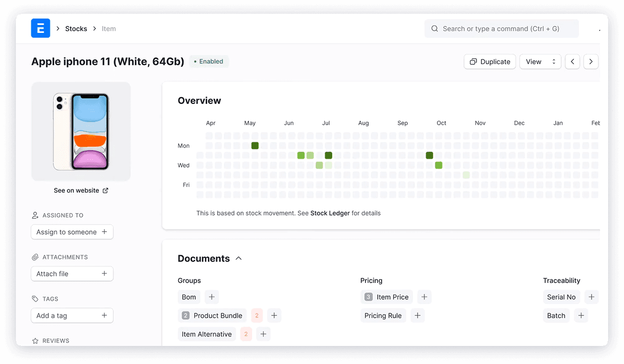Click Attach file button
The height and width of the screenshot is (364, 624).
(x=72, y=274)
